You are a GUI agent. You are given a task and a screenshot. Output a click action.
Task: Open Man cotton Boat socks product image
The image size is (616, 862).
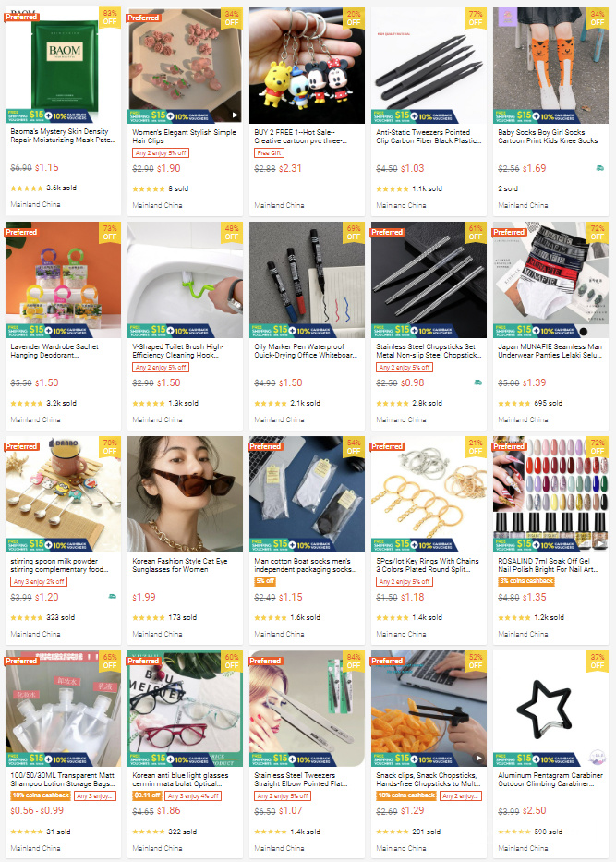click(x=307, y=494)
